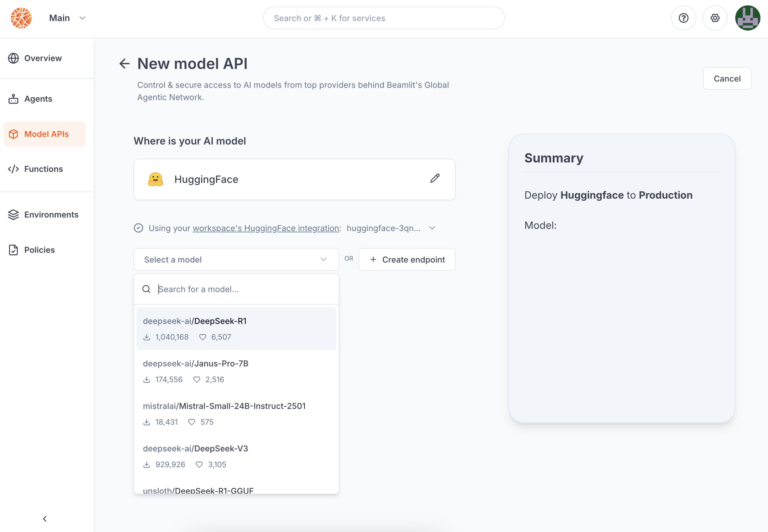Open workspace's HuggingFace integration link
The image size is (768, 532).
point(266,228)
